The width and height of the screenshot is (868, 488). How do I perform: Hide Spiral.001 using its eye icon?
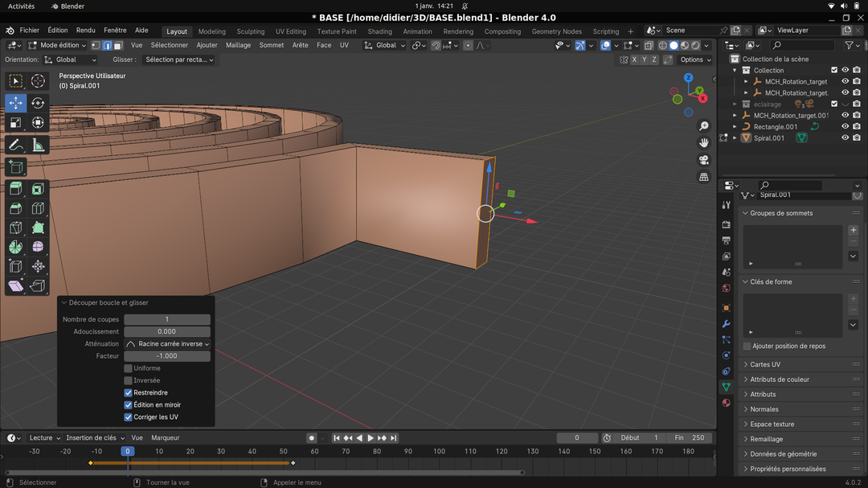point(845,137)
